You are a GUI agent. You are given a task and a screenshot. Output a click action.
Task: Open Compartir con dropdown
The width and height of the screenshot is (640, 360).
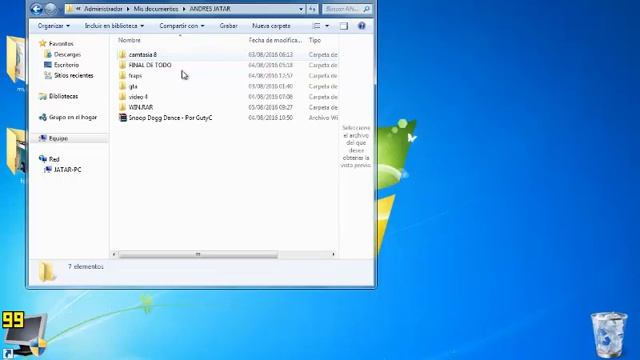pos(182,26)
